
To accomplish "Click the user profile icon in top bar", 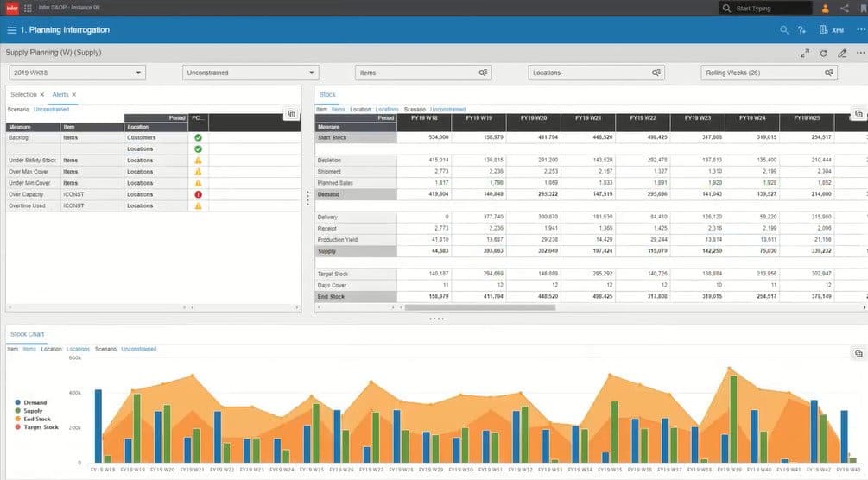I will [825, 9].
